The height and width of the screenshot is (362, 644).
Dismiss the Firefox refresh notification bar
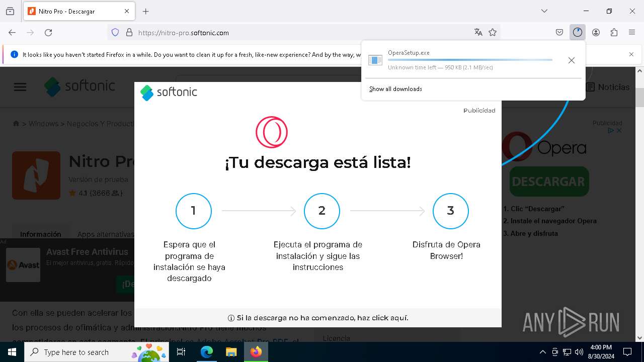631,54
